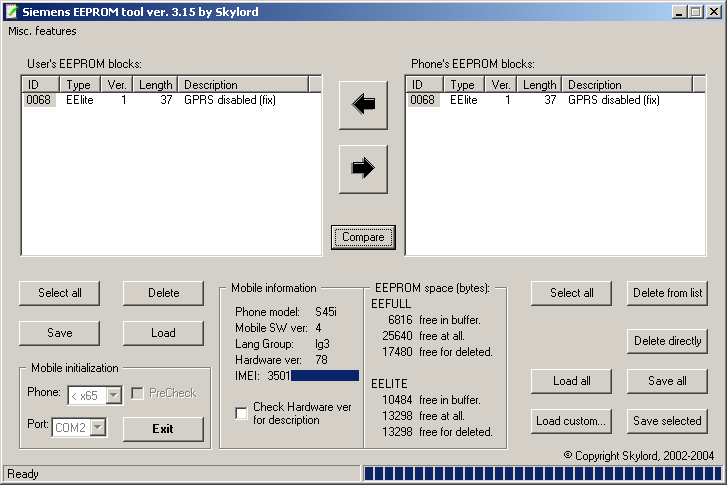
Task: Open the Misc. features menu
Action: 42,31
